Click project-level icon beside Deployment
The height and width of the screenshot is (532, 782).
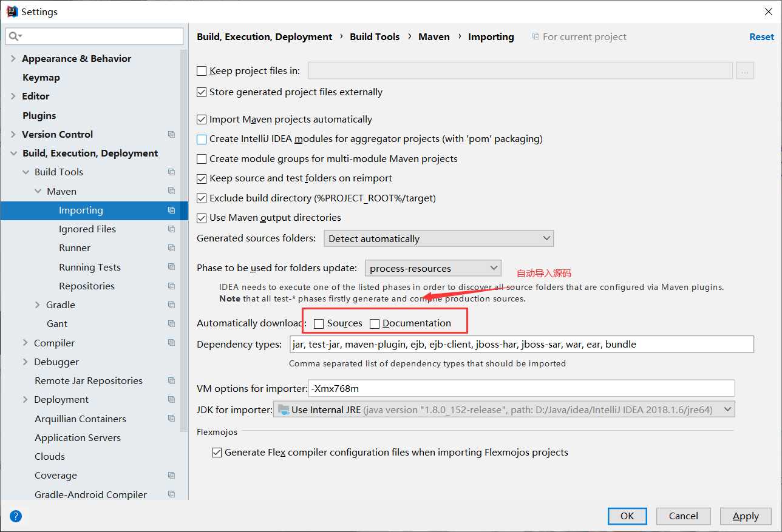[171, 399]
